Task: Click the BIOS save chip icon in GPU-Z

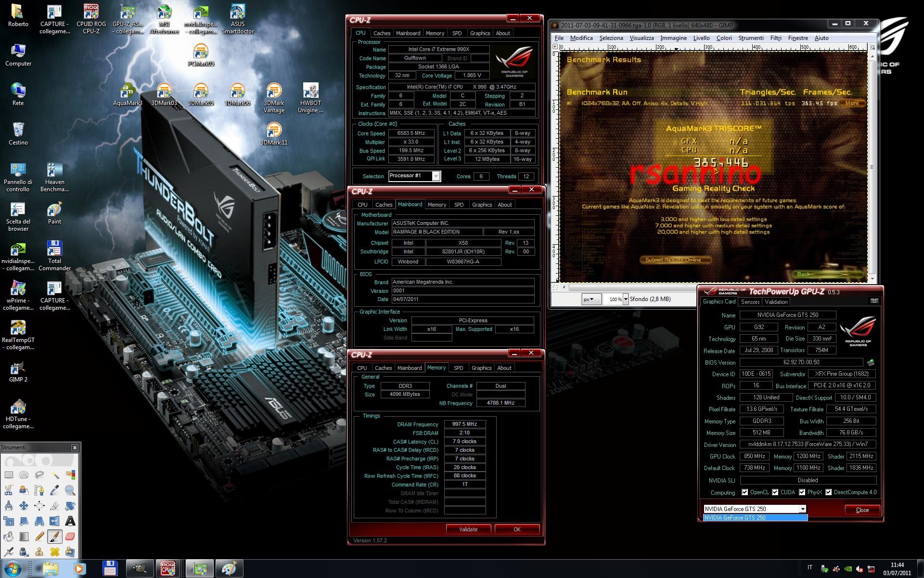Action: (x=871, y=362)
